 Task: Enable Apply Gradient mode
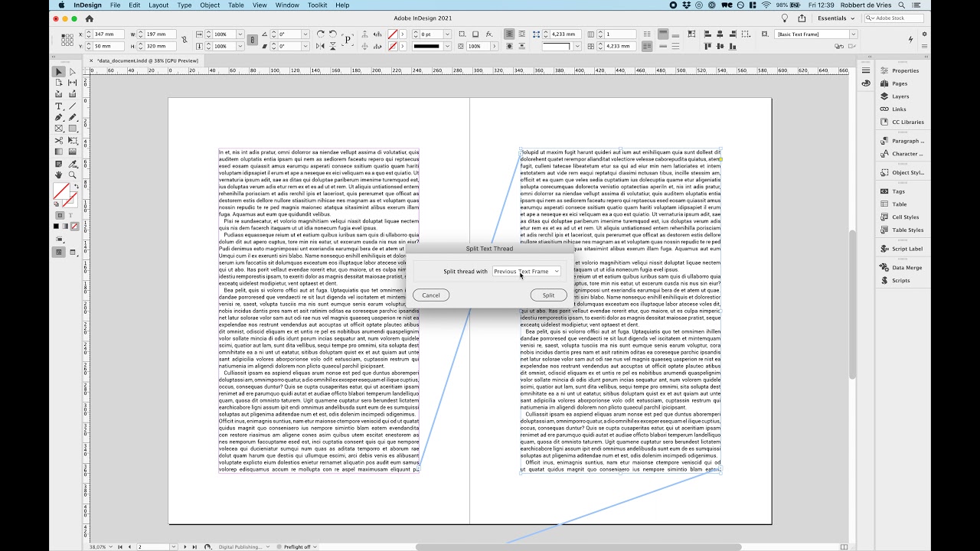[x=65, y=227]
